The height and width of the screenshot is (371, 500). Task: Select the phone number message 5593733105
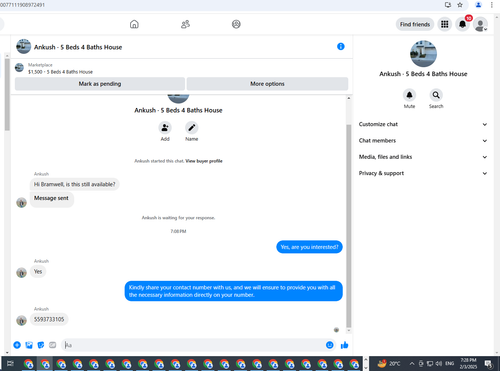click(49, 319)
